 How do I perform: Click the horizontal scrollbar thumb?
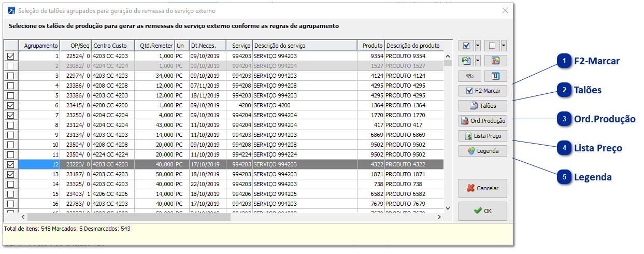(128, 217)
